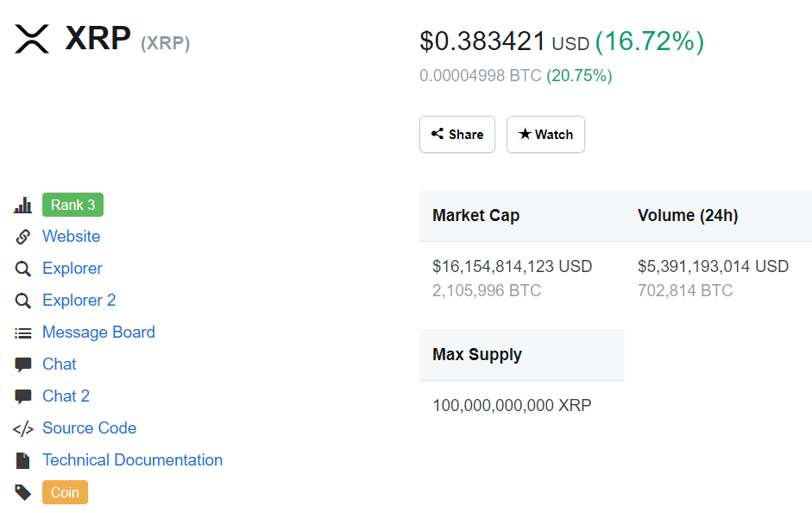Screen dimensions: 812x513
Task: Open the Website link
Action: tap(71, 237)
